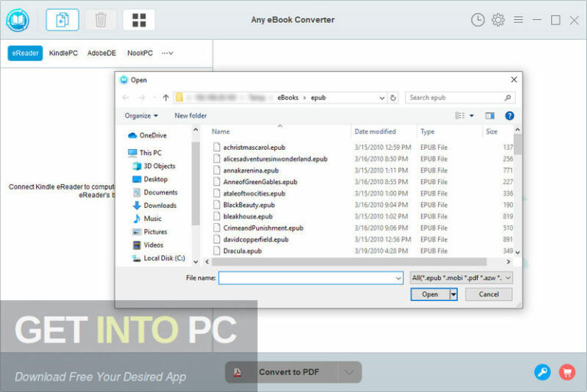
Task: Click the red shopping cart icon
Action: tap(567, 372)
